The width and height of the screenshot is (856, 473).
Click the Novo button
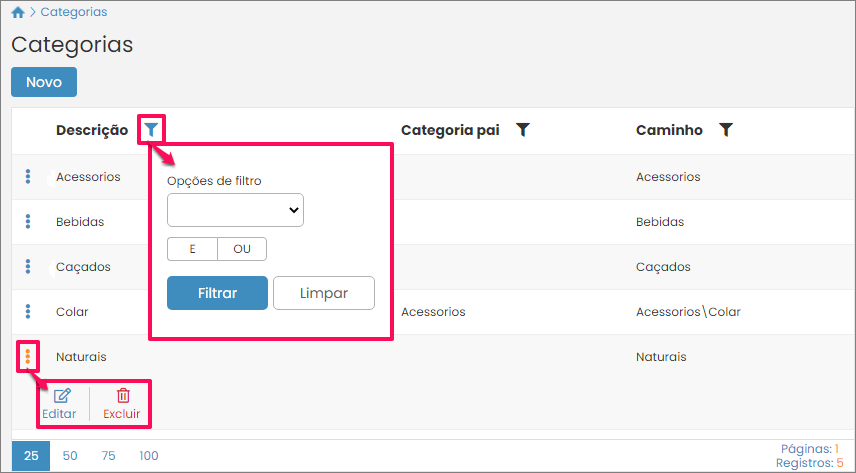44,82
